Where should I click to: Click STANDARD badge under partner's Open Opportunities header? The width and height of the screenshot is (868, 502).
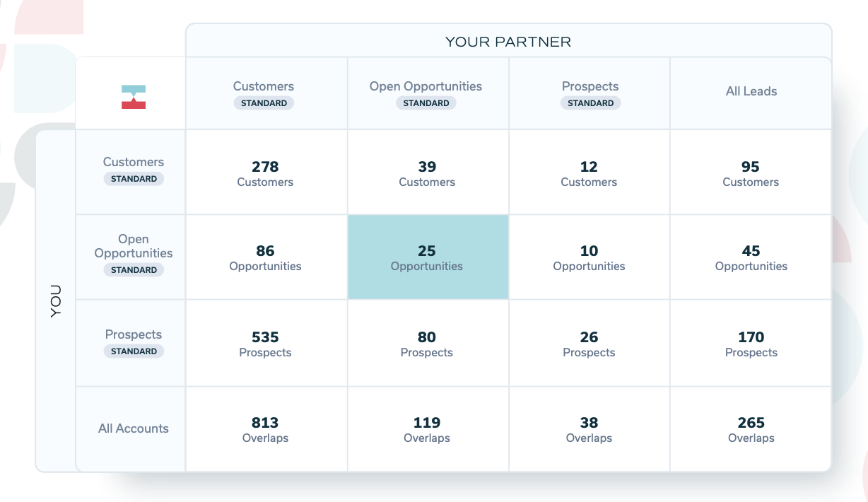426,103
